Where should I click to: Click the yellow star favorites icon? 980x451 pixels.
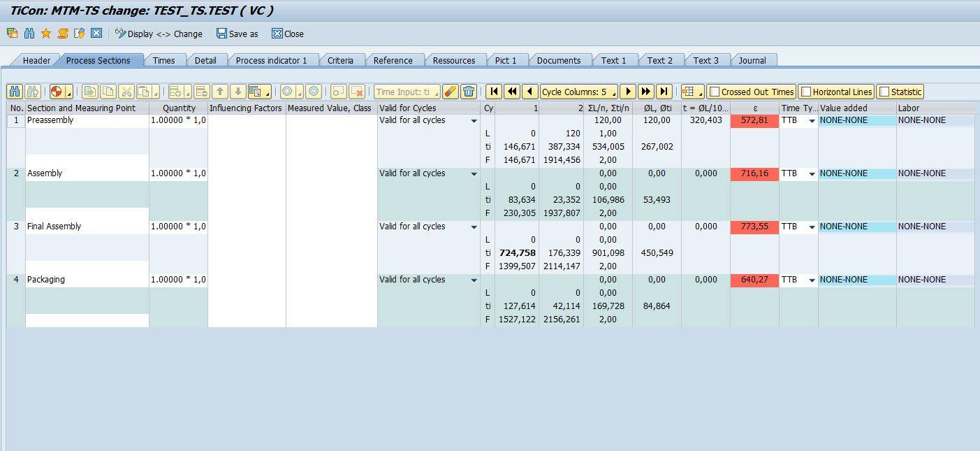click(x=46, y=34)
